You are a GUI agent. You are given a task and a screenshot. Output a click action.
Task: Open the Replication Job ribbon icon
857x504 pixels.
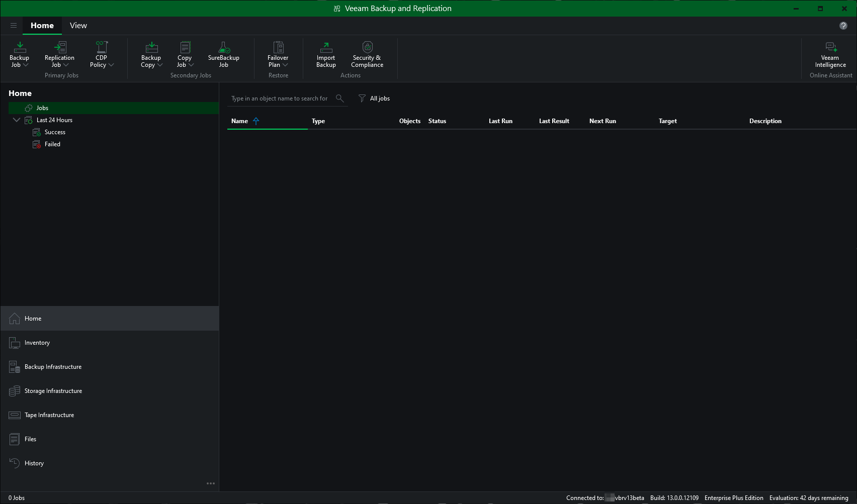point(59,48)
